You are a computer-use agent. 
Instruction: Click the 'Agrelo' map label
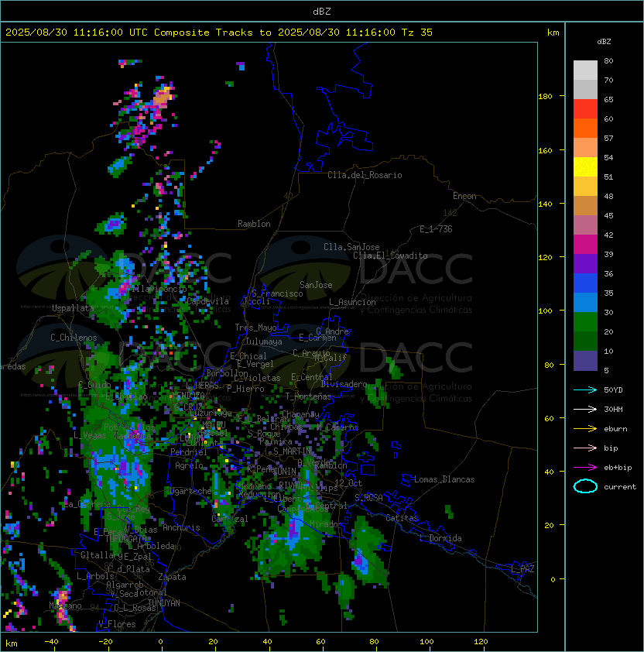tap(189, 465)
